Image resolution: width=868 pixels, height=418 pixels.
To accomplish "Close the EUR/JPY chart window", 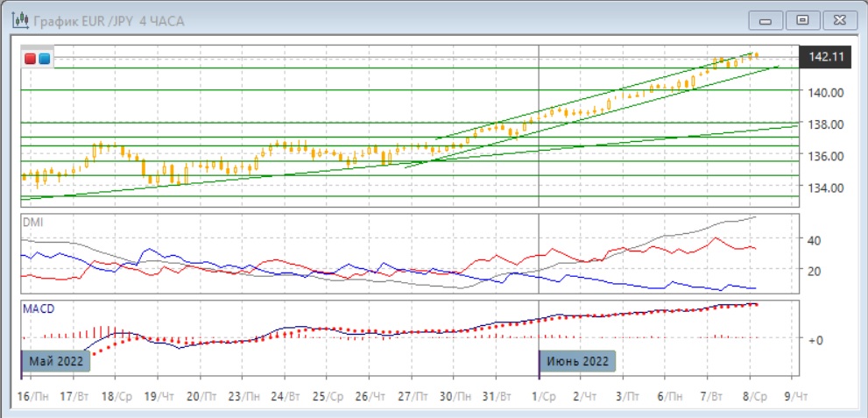I will 837,20.
